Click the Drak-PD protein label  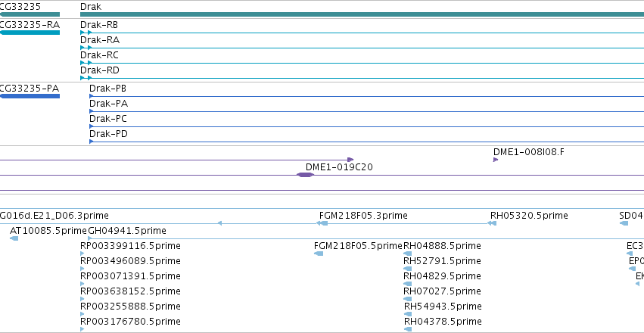[x=108, y=134]
